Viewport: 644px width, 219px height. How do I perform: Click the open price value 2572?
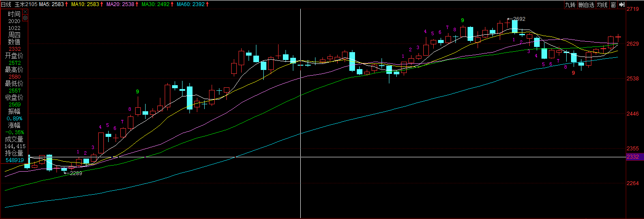(x=14, y=63)
